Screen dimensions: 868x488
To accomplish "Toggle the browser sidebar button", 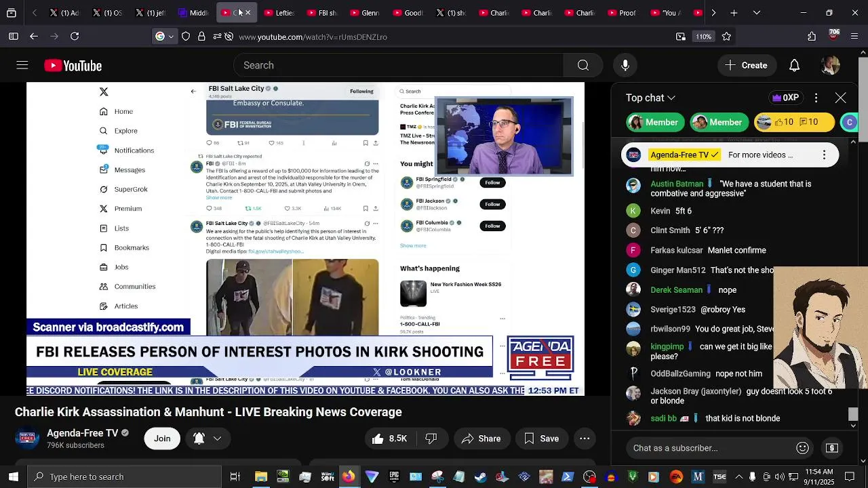I will click(x=13, y=37).
